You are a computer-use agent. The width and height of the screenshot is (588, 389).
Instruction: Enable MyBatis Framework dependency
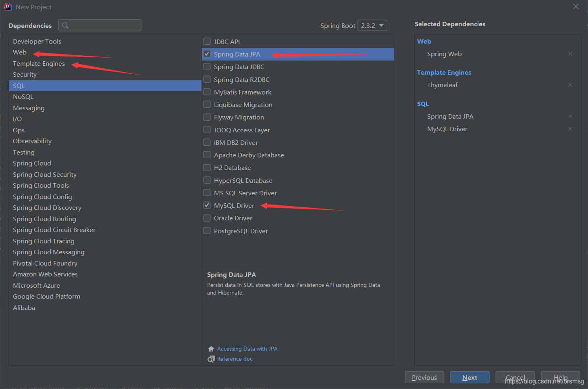point(207,92)
